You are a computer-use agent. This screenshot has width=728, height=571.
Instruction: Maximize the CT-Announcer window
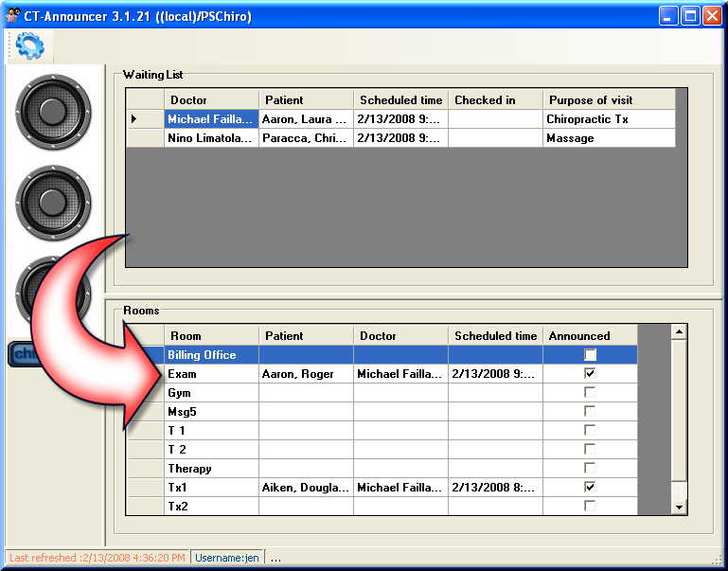(x=691, y=16)
